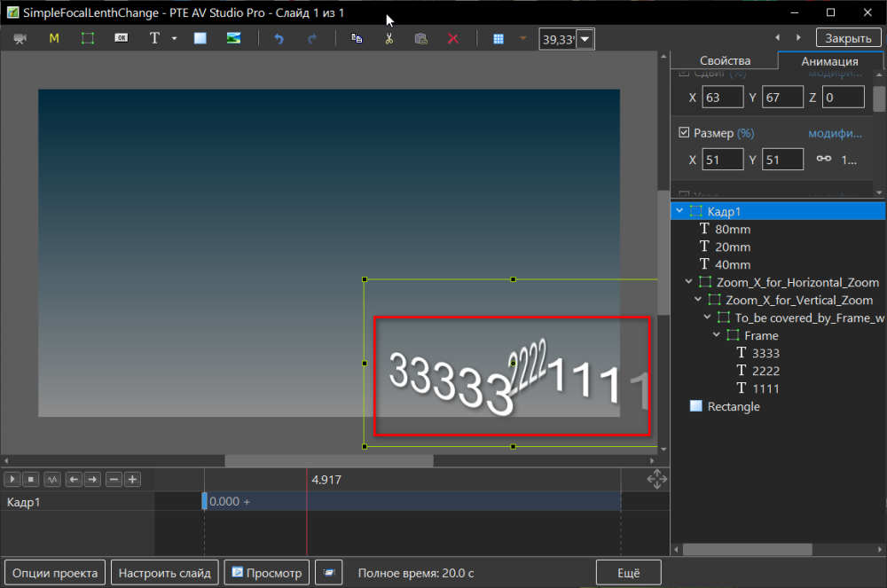Click the Размер X value field

pos(723,160)
